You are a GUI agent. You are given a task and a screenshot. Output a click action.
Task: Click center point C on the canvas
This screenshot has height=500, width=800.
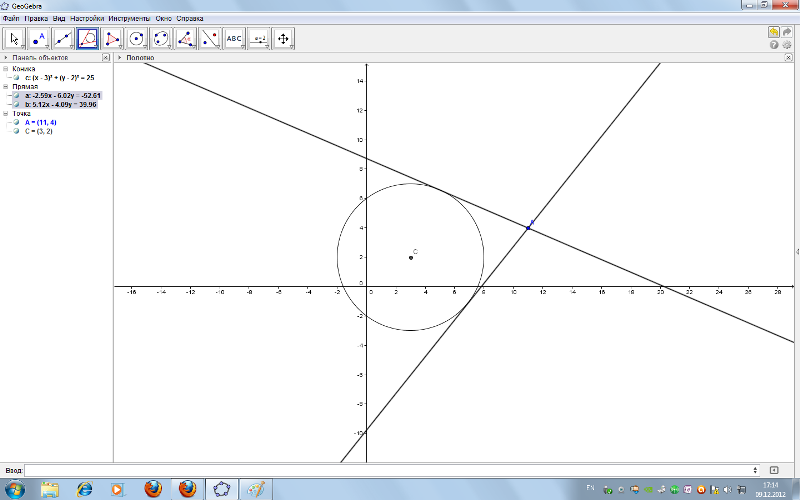tap(411, 258)
